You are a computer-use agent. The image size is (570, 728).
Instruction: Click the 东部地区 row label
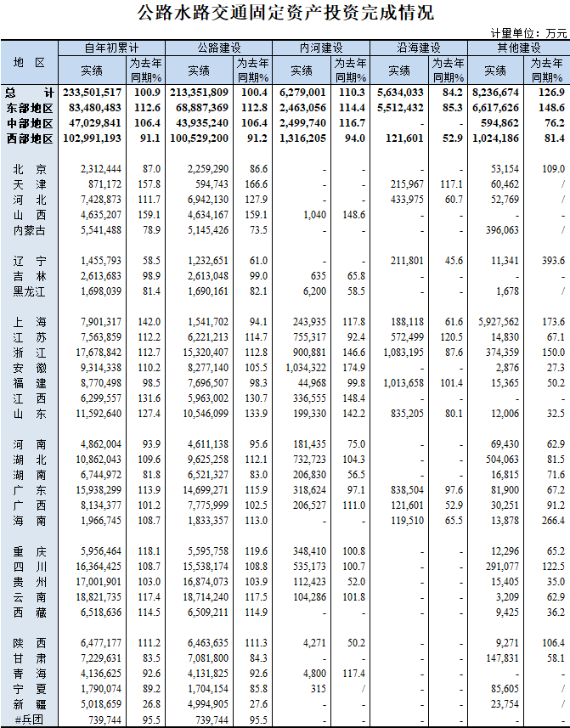pyautogui.click(x=28, y=107)
